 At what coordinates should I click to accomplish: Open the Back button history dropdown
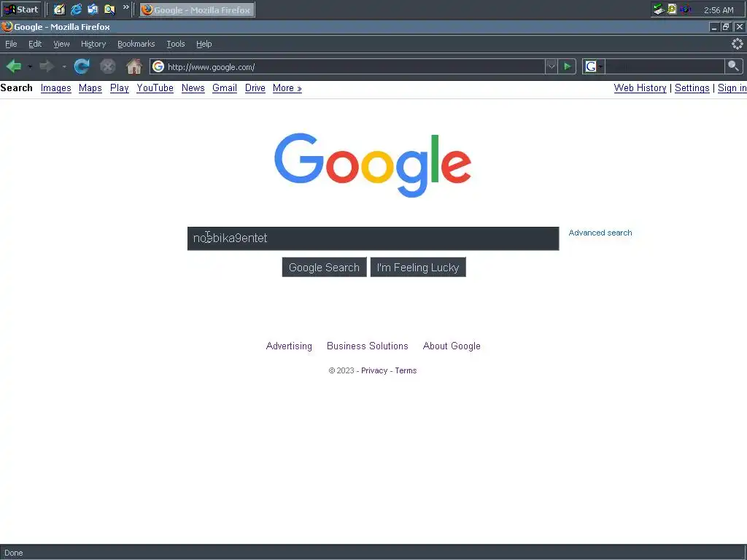[x=30, y=66]
